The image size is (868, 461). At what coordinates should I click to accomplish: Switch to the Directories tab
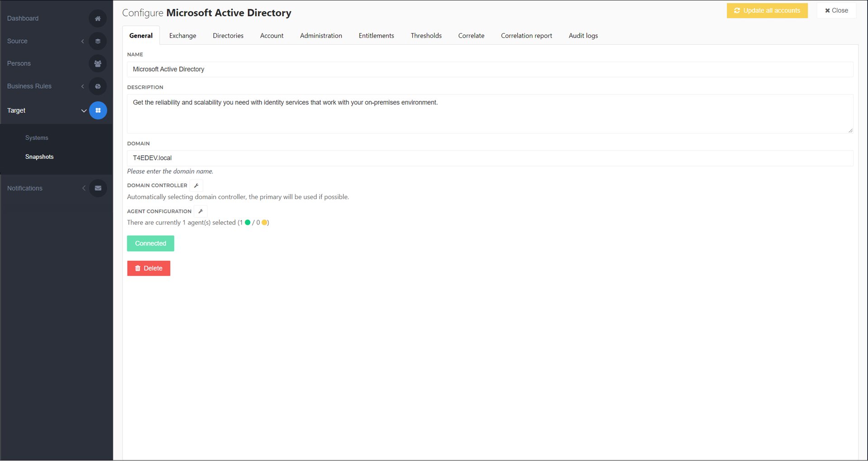tap(228, 36)
